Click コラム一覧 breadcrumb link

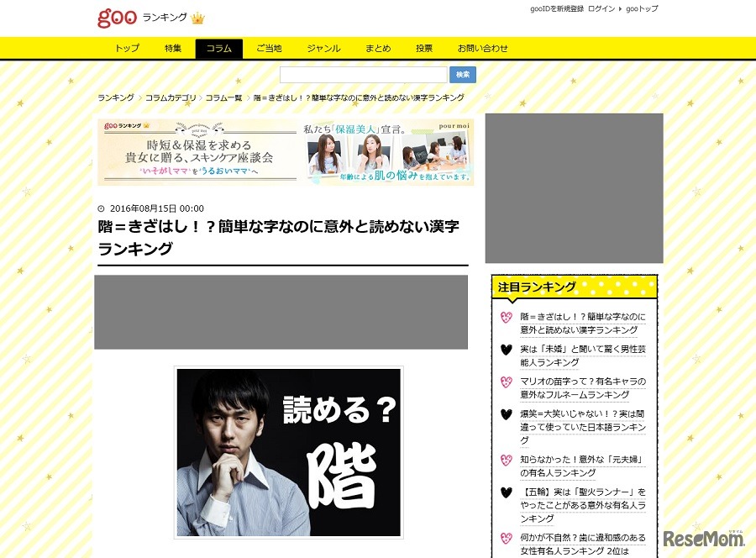click(223, 97)
